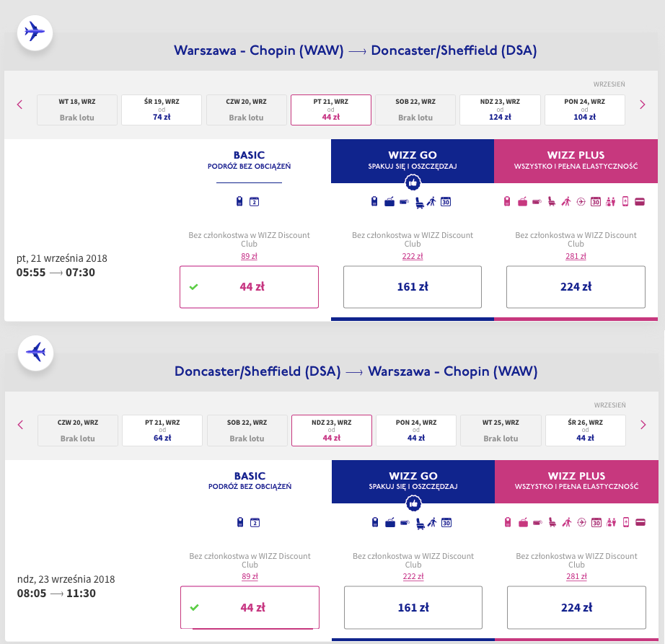This screenshot has height=644, width=665.
Task: Choose return BASIC fare 44 zł
Action: tap(250, 607)
